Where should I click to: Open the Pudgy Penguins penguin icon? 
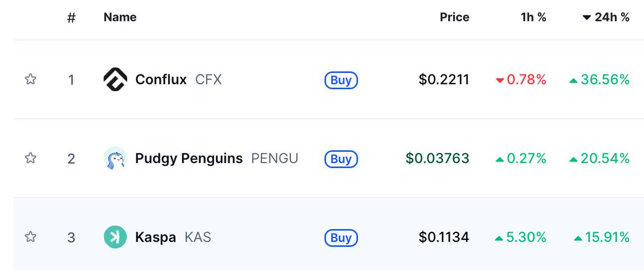tap(115, 159)
